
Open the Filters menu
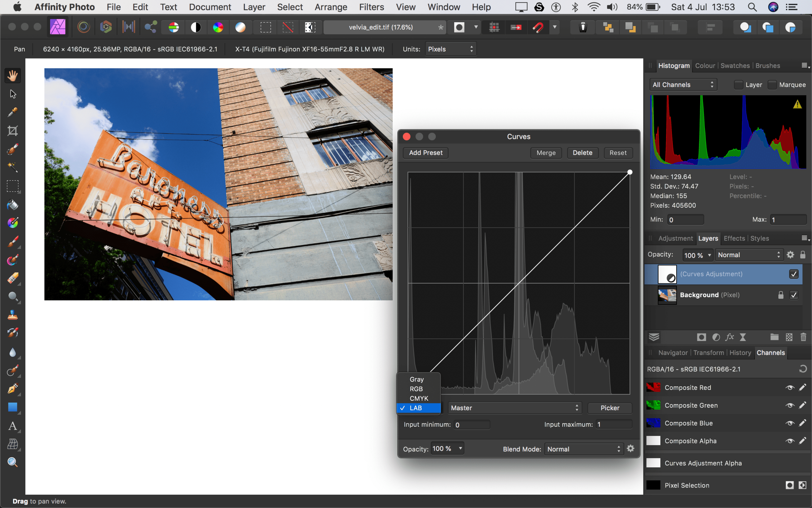click(x=371, y=7)
